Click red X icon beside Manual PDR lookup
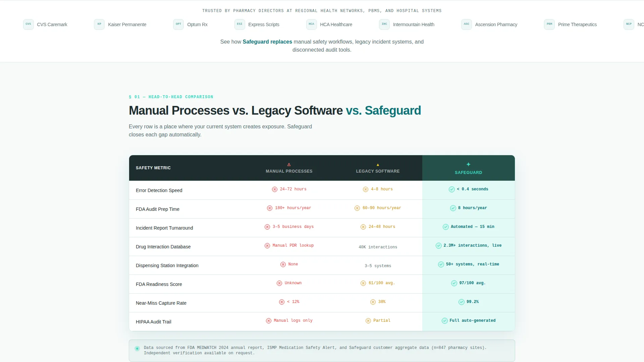The width and height of the screenshot is (644, 362). (x=267, y=246)
